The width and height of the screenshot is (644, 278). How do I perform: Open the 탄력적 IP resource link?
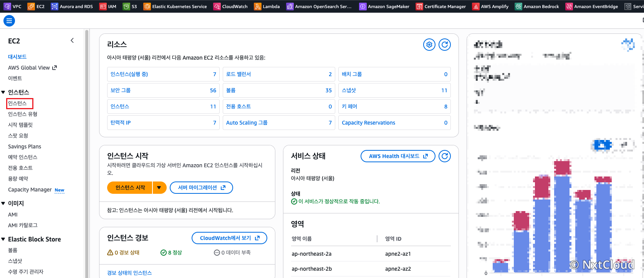point(121,123)
